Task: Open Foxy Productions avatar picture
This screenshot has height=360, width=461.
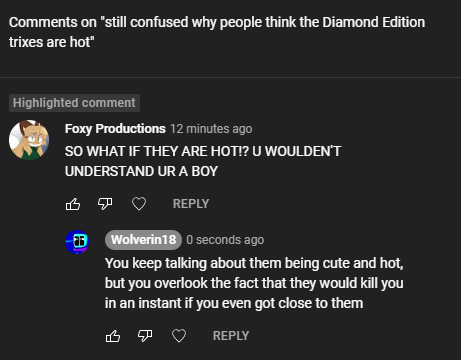Action: pos(29,140)
